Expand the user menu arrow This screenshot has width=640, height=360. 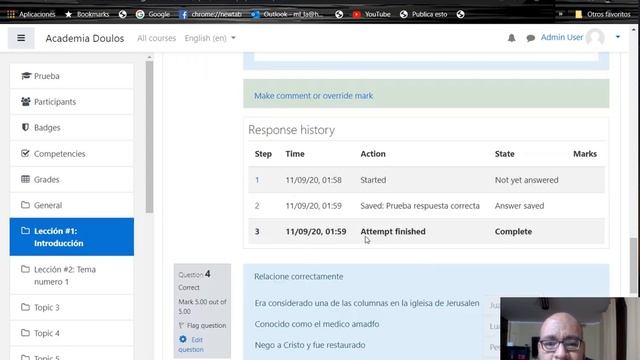point(618,37)
